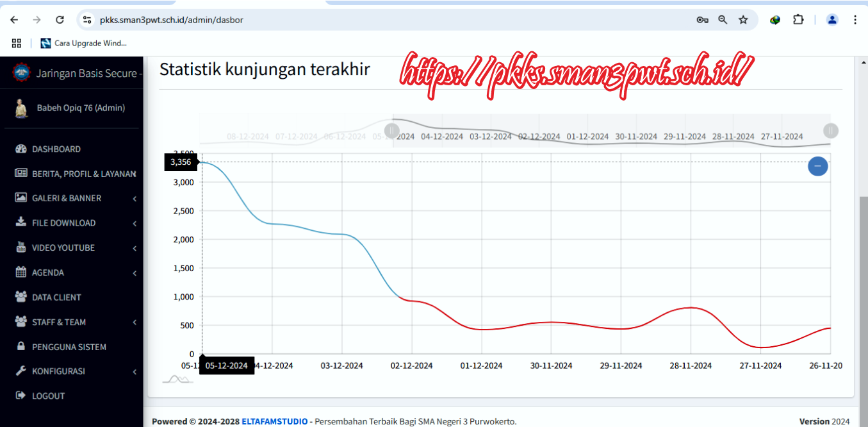Click the File Download icon in sidebar
The height and width of the screenshot is (427, 868).
click(x=20, y=222)
